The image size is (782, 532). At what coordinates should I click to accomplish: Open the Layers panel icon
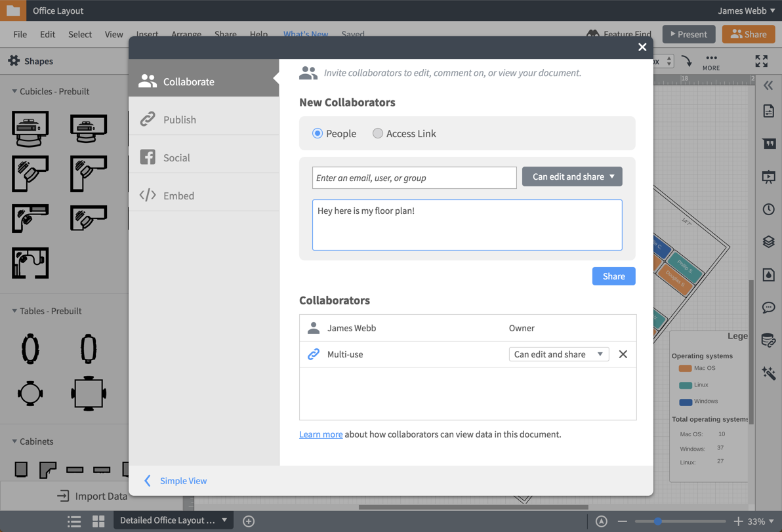769,241
